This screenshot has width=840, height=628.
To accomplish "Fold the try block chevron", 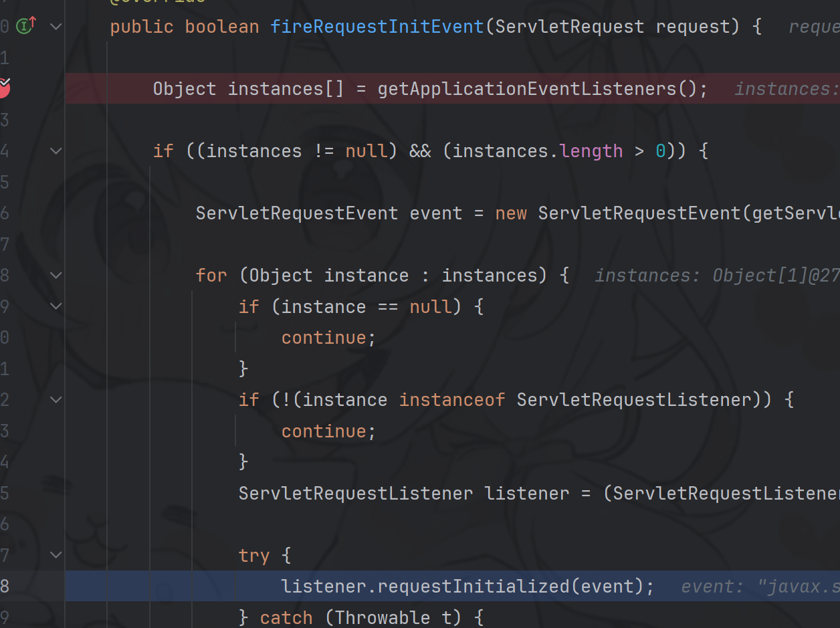I will point(56,555).
